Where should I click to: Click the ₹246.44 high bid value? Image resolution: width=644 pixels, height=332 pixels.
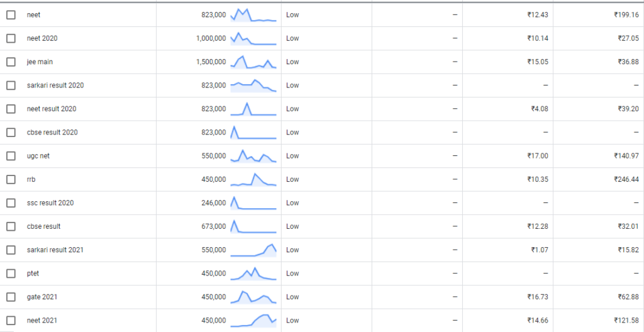[x=626, y=179]
